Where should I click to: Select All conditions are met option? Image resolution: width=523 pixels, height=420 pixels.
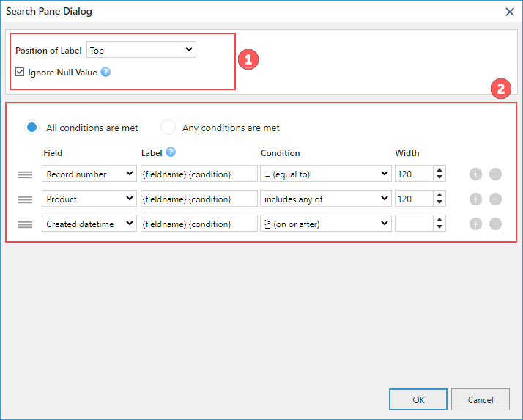[32, 128]
